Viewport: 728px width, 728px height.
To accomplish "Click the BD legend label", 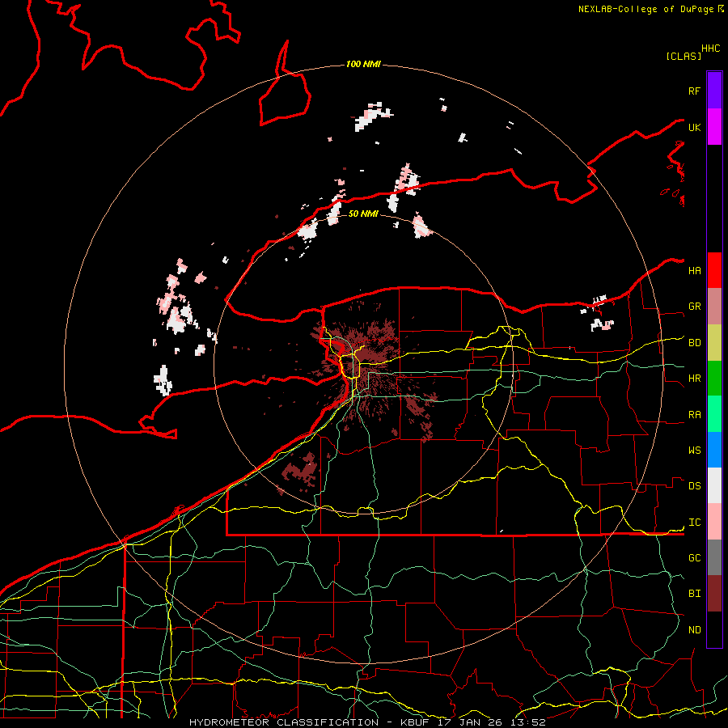I will (x=694, y=343).
